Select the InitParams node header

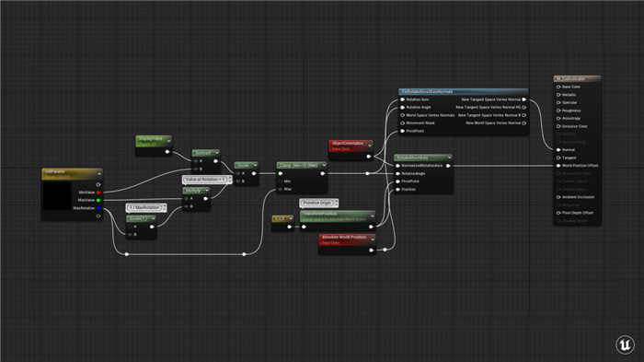[72, 174]
